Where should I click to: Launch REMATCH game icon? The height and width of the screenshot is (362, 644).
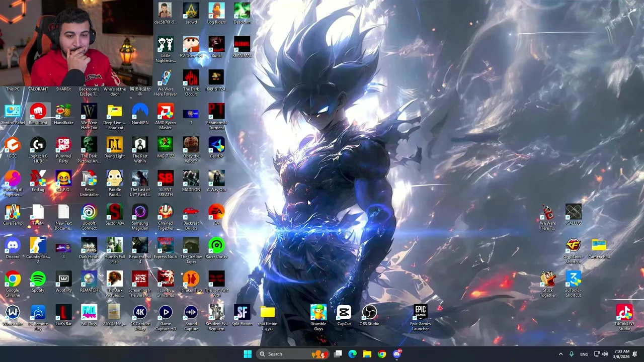pos(89,282)
